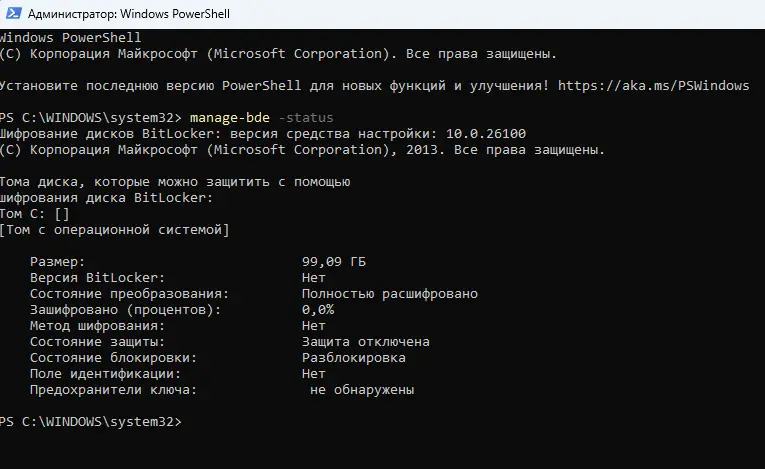Click the 'Разблокировка' lock status value
Image resolution: width=765 pixels, height=469 pixels.
click(353, 358)
